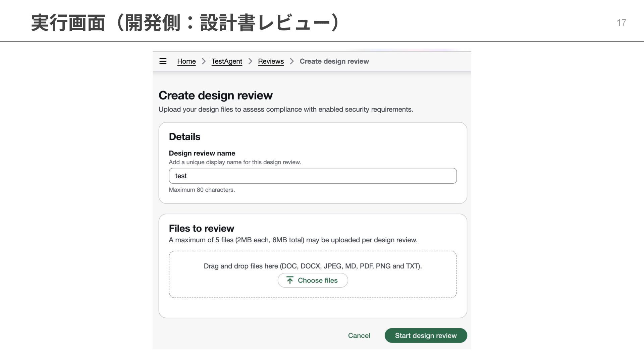Click the Files to review heading

coord(201,228)
